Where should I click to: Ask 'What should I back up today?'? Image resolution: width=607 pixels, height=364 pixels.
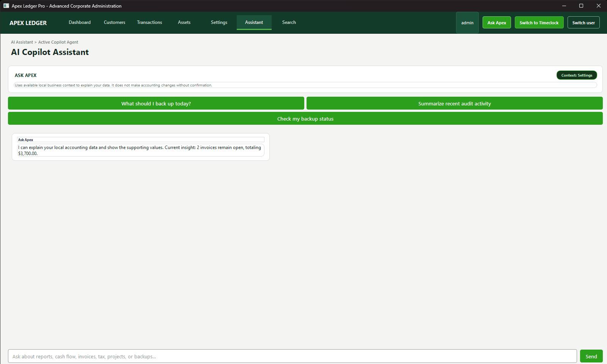click(156, 104)
